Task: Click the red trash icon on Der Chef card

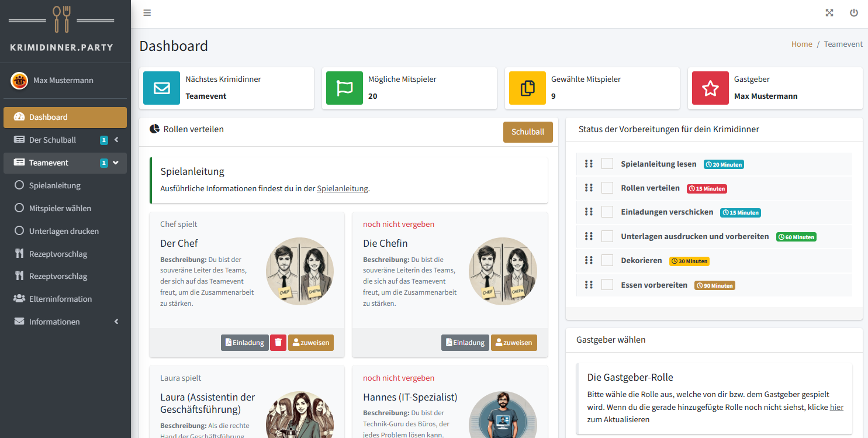Action: click(x=278, y=343)
